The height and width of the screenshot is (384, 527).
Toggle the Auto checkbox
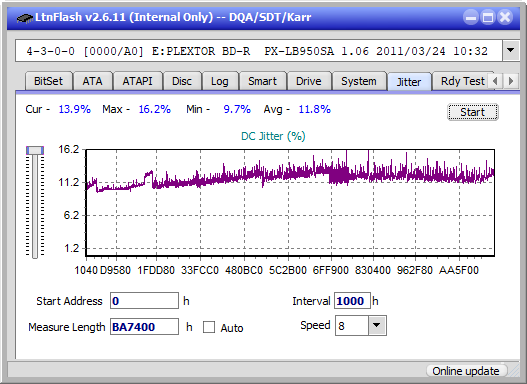(209, 327)
